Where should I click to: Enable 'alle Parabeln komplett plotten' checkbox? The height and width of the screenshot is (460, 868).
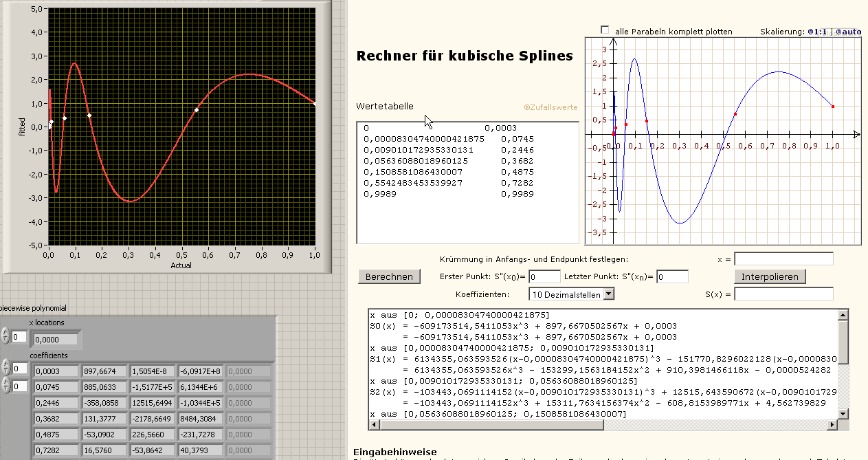tap(605, 30)
